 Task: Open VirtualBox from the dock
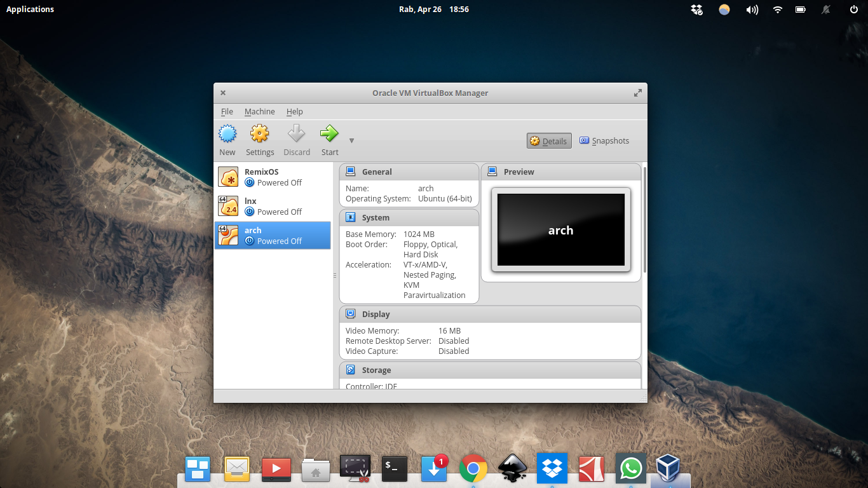point(669,468)
